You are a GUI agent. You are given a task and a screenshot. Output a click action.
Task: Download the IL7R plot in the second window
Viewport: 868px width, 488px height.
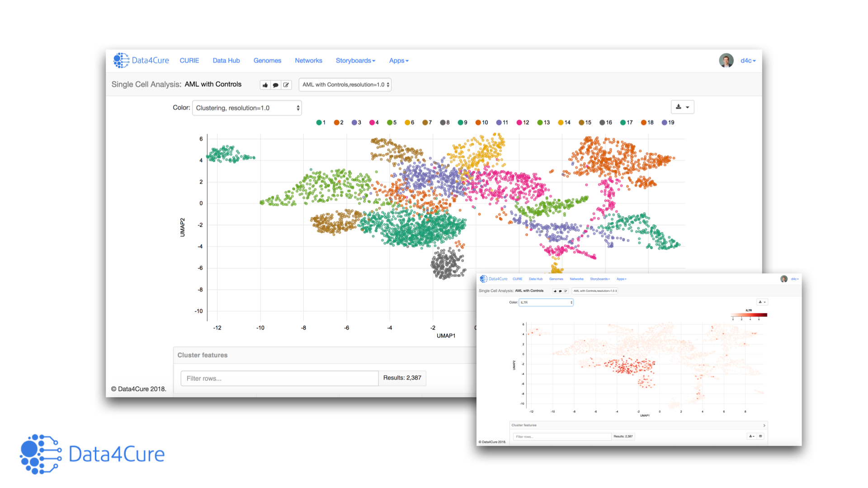tap(761, 302)
